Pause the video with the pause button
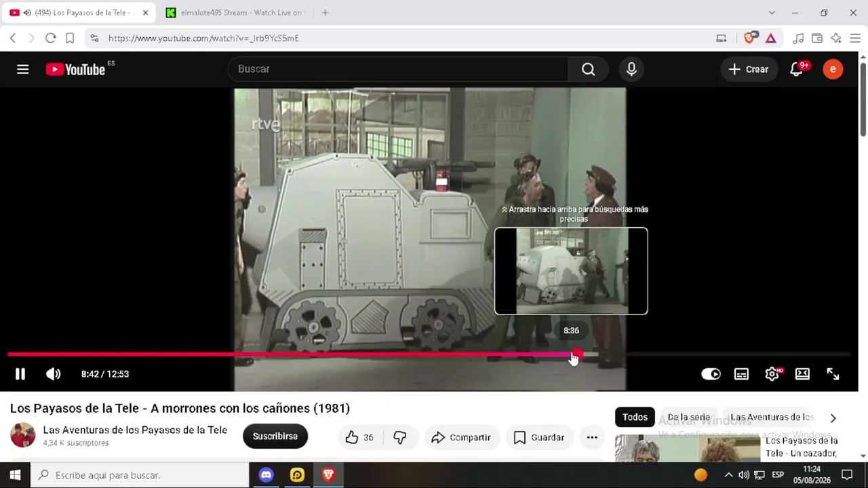The height and width of the screenshot is (488, 868). pyautogui.click(x=20, y=374)
